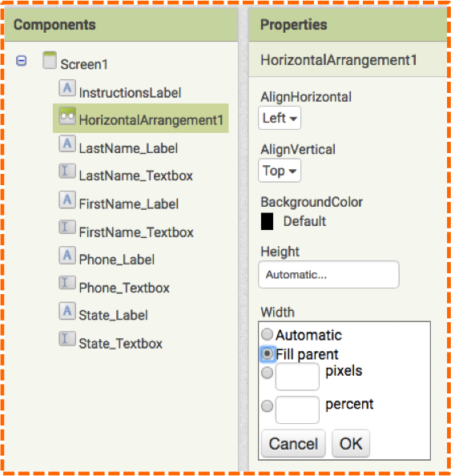This screenshot has width=451, height=476.
Task: Select the FirstName_Textbox textbox icon
Action: (x=67, y=227)
